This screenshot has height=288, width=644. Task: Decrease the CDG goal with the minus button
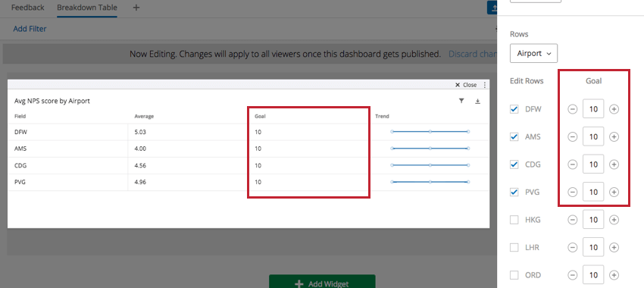(572, 164)
